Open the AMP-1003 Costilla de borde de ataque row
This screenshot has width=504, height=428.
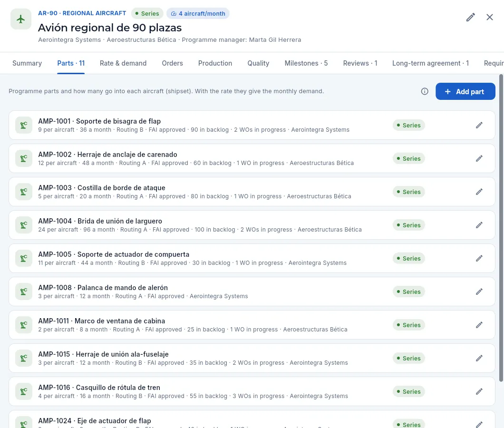pyautogui.click(x=252, y=192)
